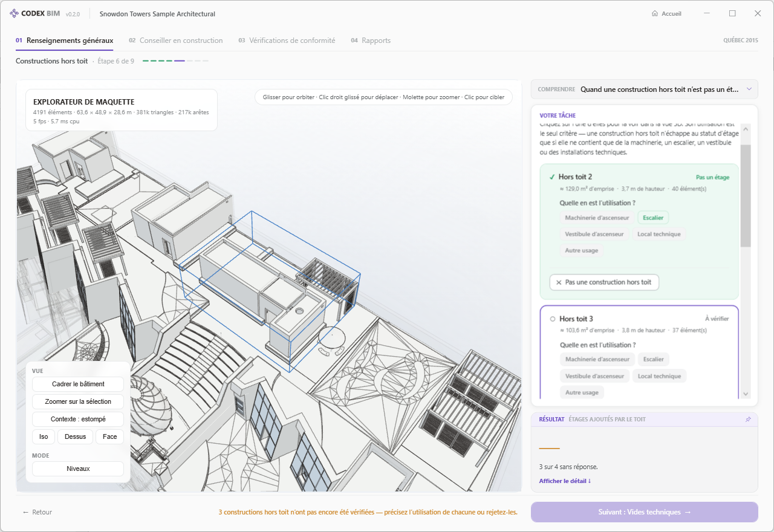
Task: Zoom to selection with Zoomer sur la sélection
Action: click(78, 401)
